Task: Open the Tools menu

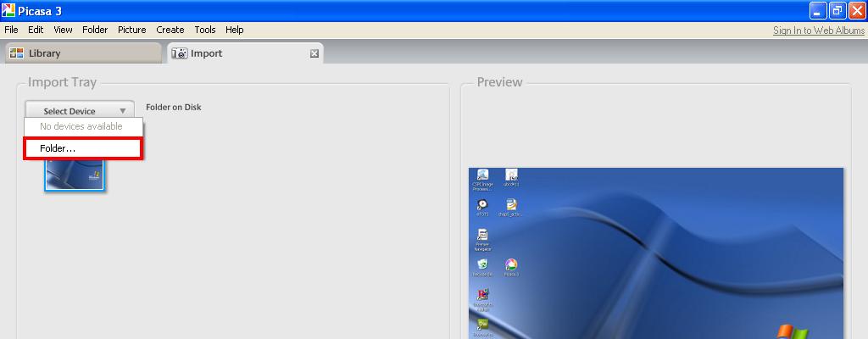Action: tap(205, 30)
